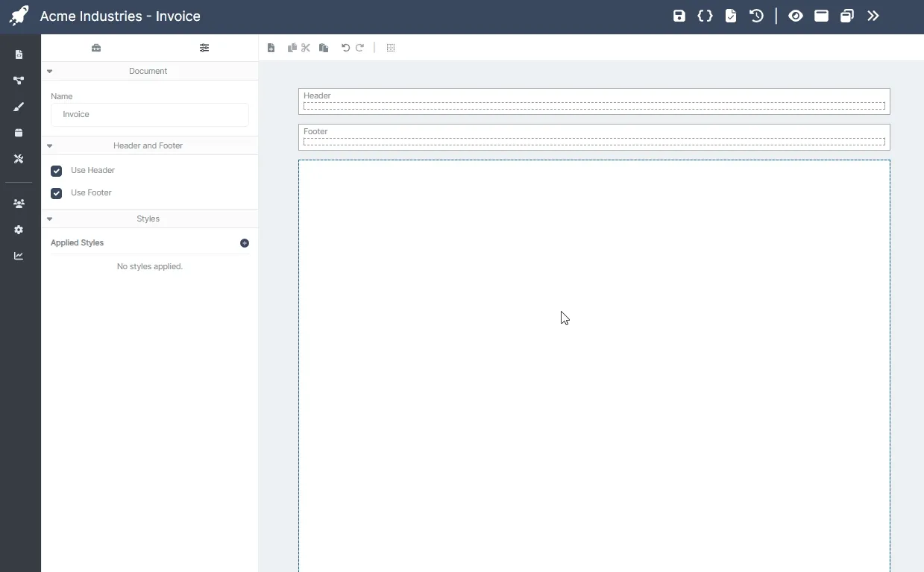Click the paste icon in the toolbar
924x572 pixels.
tap(324, 48)
